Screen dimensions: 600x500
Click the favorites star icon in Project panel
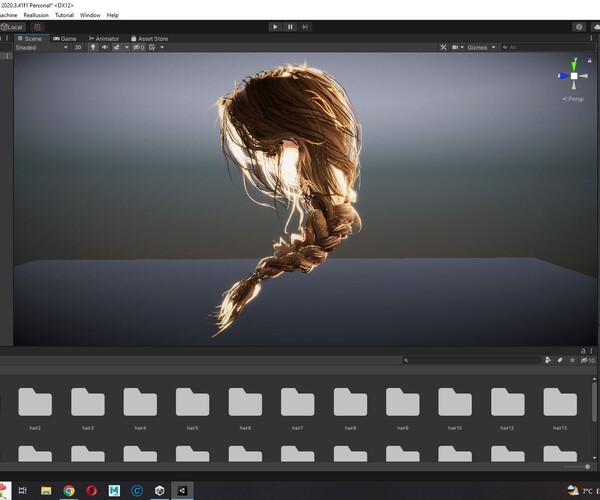572,360
